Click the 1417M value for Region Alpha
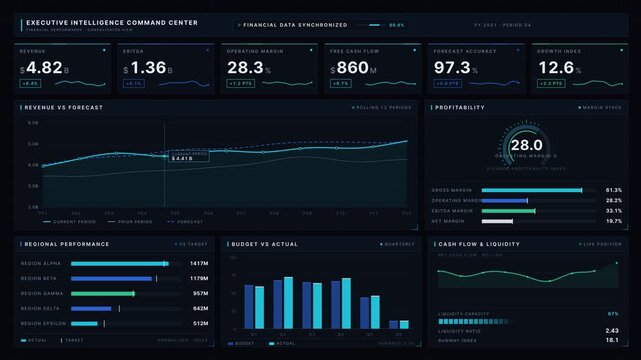Screen dimensions: 641x360 [199, 264]
